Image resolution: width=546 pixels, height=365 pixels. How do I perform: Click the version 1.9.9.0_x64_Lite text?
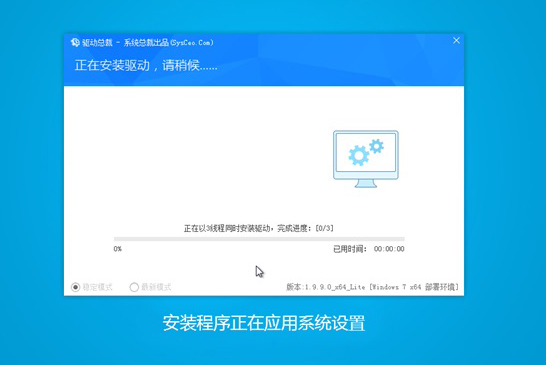click(x=372, y=287)
